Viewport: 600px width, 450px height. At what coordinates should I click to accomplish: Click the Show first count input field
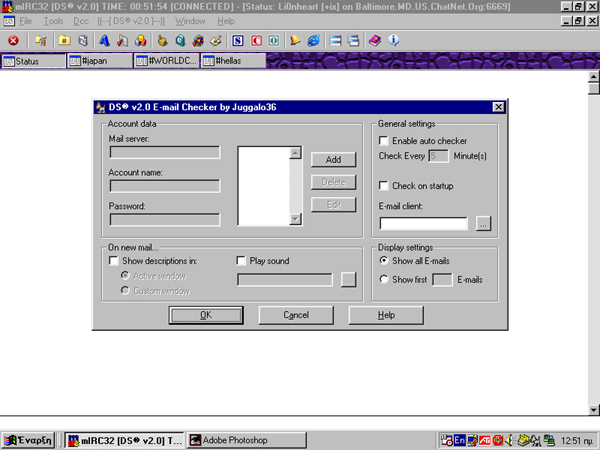tap(442, 280)
